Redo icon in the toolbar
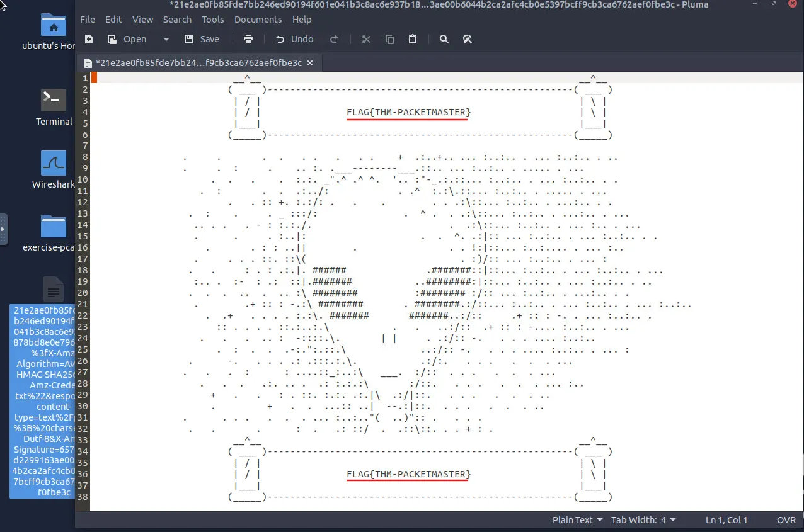Screen dimensions: 804x532 point(334,39)
